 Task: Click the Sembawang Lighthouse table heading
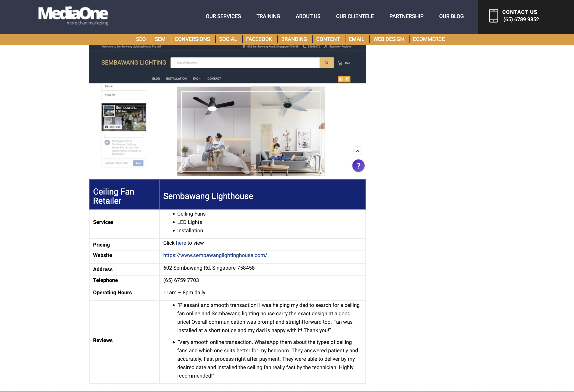click(x=208, y=196)
